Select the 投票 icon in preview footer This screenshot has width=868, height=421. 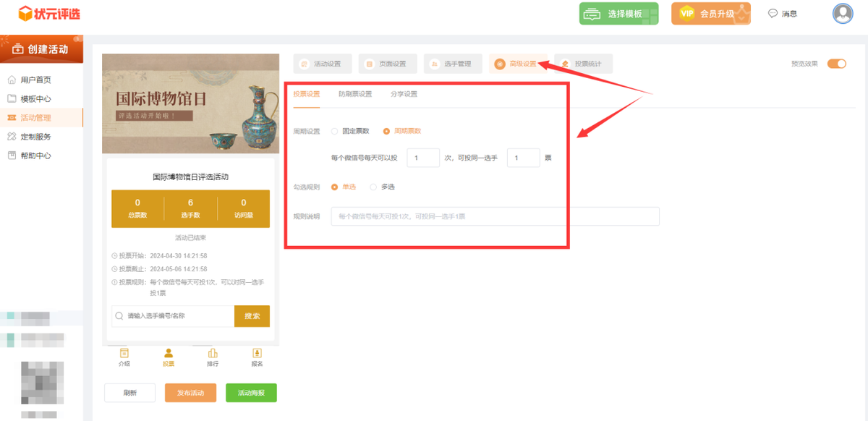pos(169,354)
